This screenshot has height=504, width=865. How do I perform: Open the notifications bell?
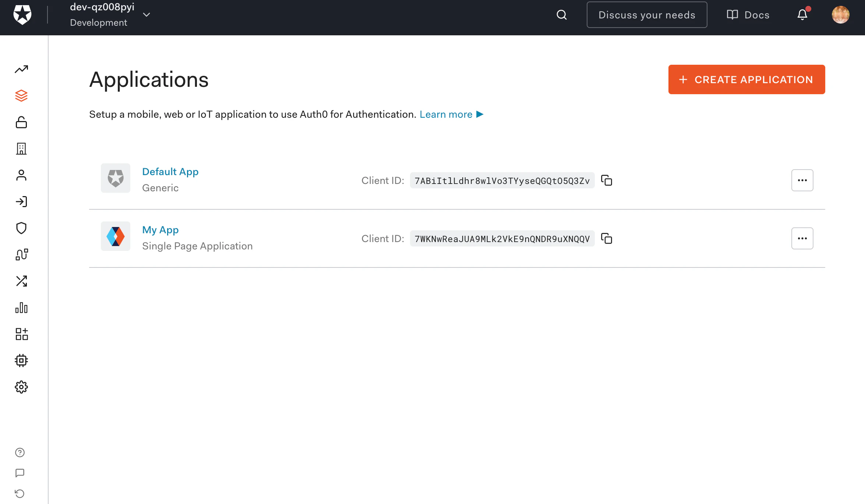click(x=802, y=15)
